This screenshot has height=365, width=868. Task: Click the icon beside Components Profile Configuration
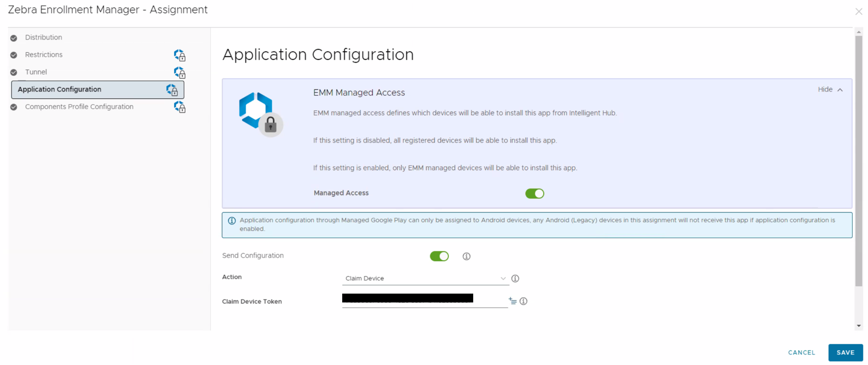click(179, 107)
